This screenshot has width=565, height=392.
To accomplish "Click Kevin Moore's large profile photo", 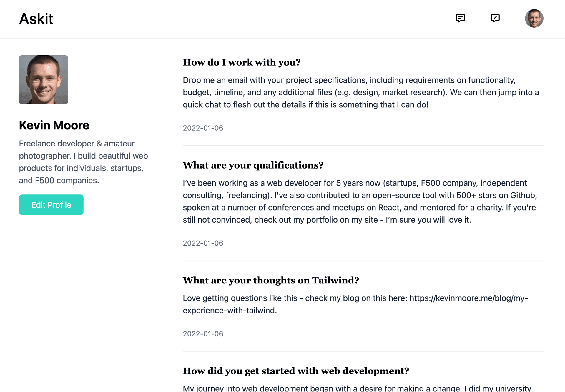I will (44, 80).
